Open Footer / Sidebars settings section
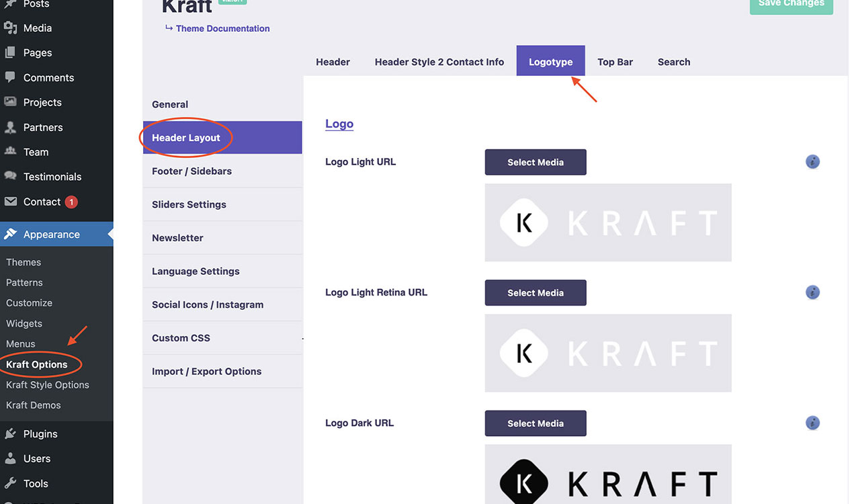 tap(192, 171)
